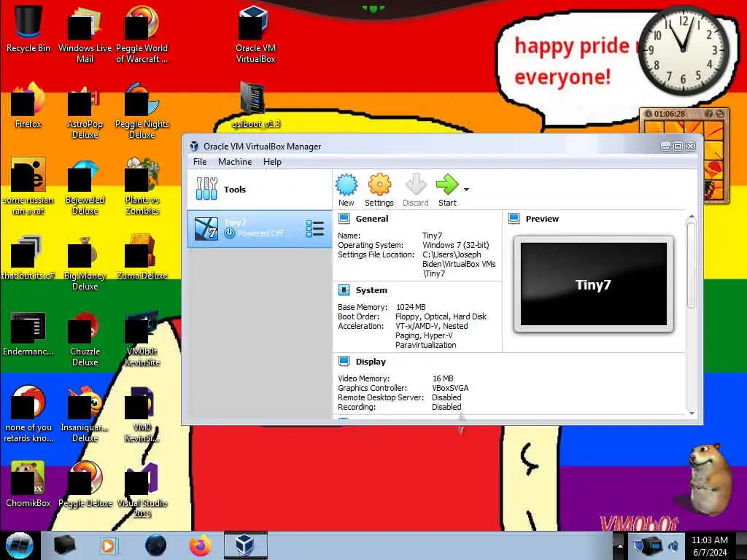The height and width of the screenshot is (560, 747).
Task: Open the Help menu
Action: tap(272, 162)
